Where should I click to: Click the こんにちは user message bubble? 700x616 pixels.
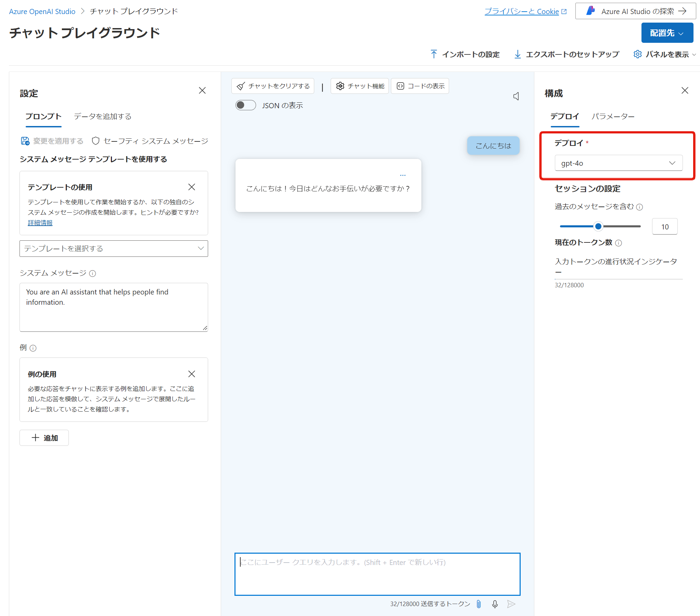(493, 146)
